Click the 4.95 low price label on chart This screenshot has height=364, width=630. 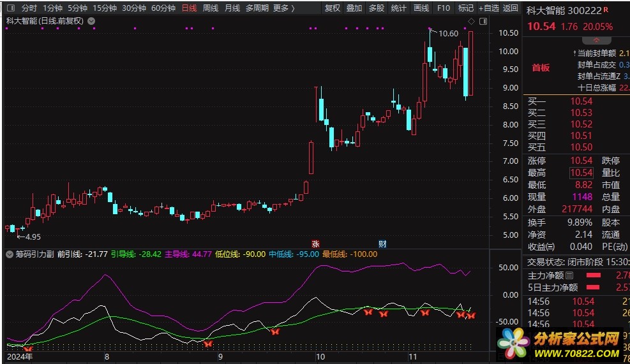pyautogui.click(x=33, y=237)
